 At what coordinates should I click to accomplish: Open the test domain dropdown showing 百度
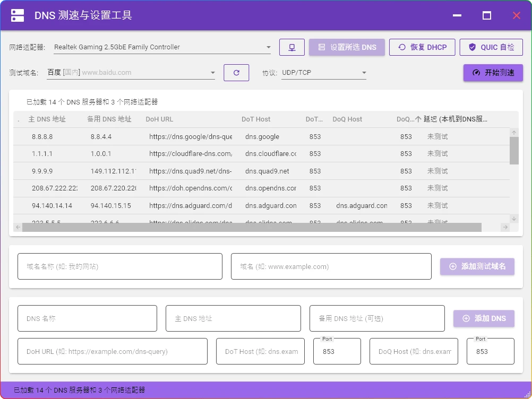click(212, 72)
